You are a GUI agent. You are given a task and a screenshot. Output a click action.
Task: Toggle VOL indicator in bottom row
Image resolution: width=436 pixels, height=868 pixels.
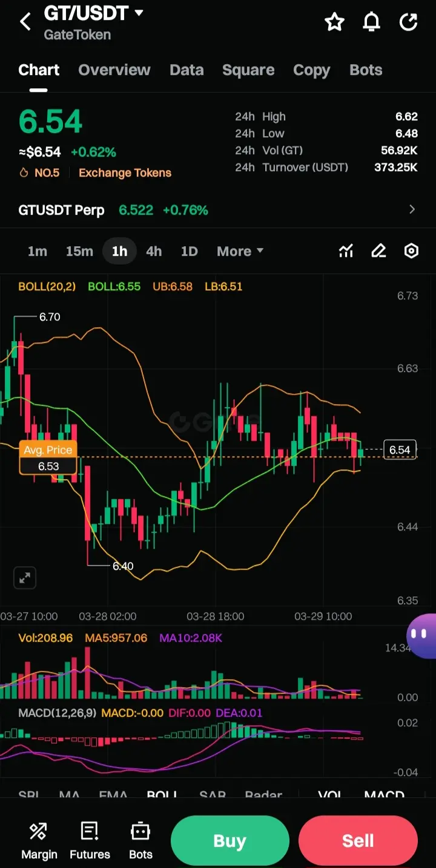(331, 795)
